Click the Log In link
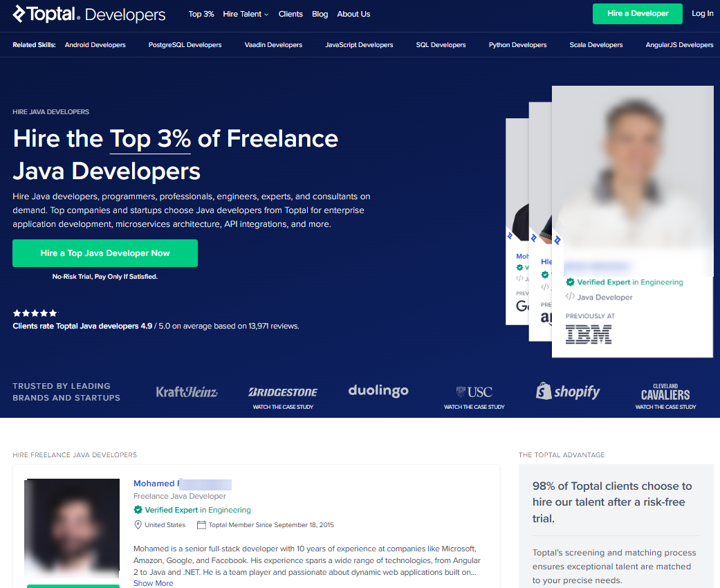The width and height of the screenshot is (720, 588). 702,14
